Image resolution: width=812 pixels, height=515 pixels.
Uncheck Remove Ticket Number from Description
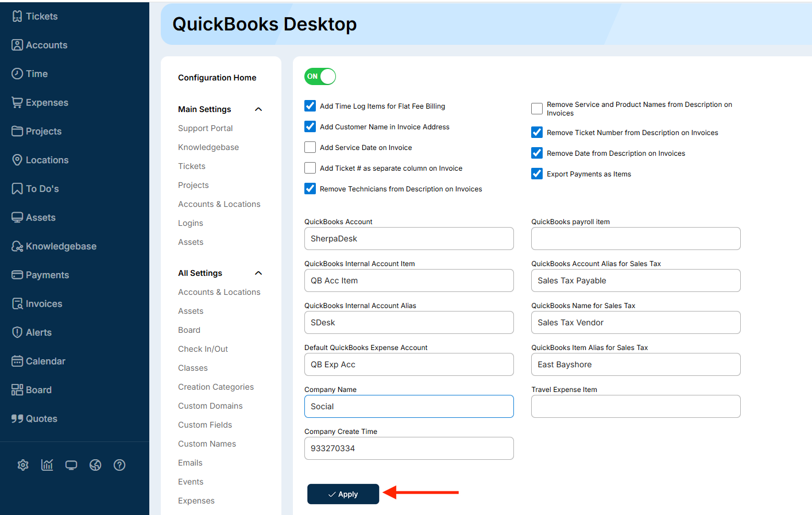537,132
